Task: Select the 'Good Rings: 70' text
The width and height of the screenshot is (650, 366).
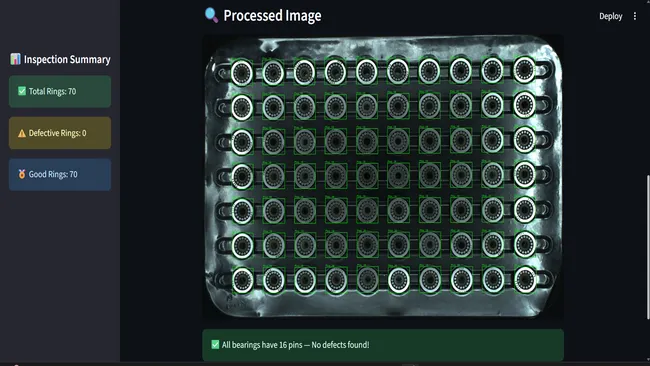Action: click(53, 174)
